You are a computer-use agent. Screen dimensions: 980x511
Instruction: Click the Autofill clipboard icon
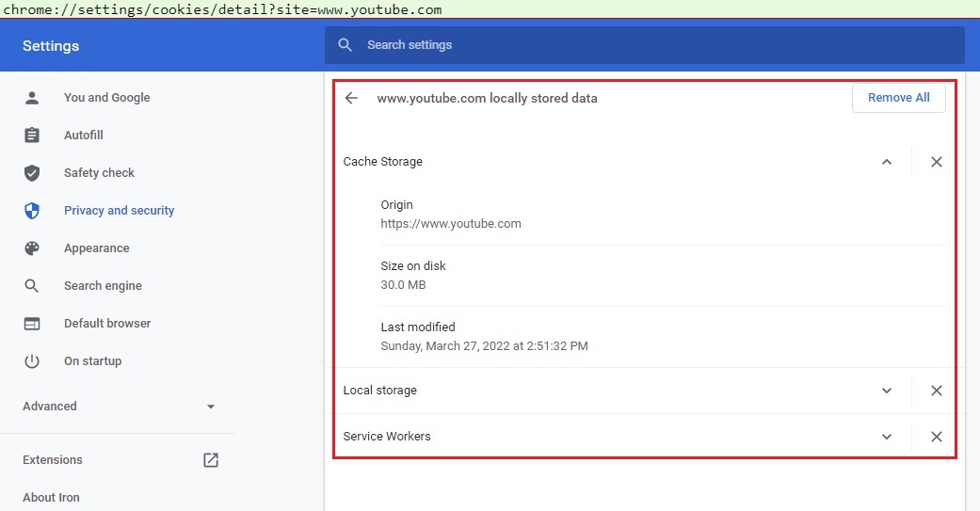[32, 135]
